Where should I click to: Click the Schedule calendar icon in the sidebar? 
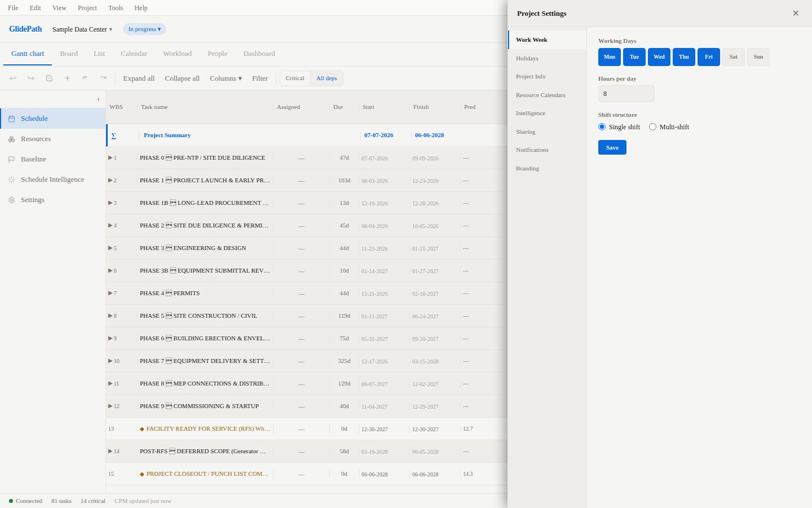pyautogui.click(x=11, y=119)
